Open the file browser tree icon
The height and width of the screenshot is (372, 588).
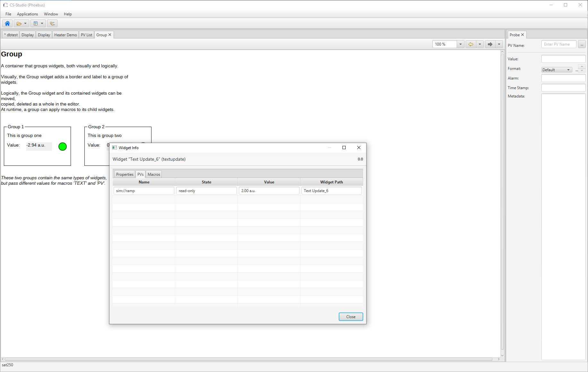pos(52,23)
